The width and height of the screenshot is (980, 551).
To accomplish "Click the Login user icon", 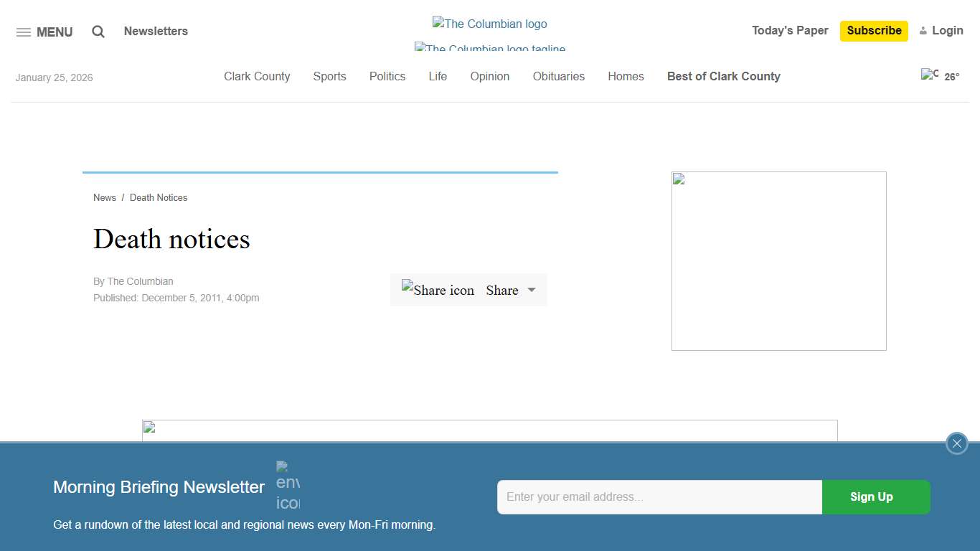I will [923, 31].
